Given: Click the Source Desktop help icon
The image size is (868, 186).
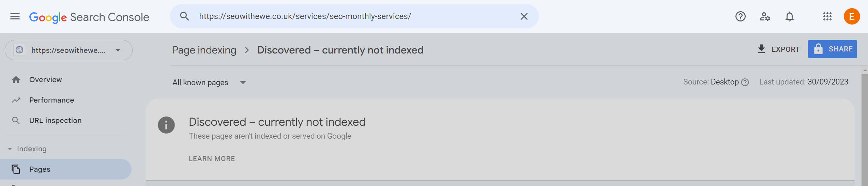Looking at the screenshot, I should [745, 82].
